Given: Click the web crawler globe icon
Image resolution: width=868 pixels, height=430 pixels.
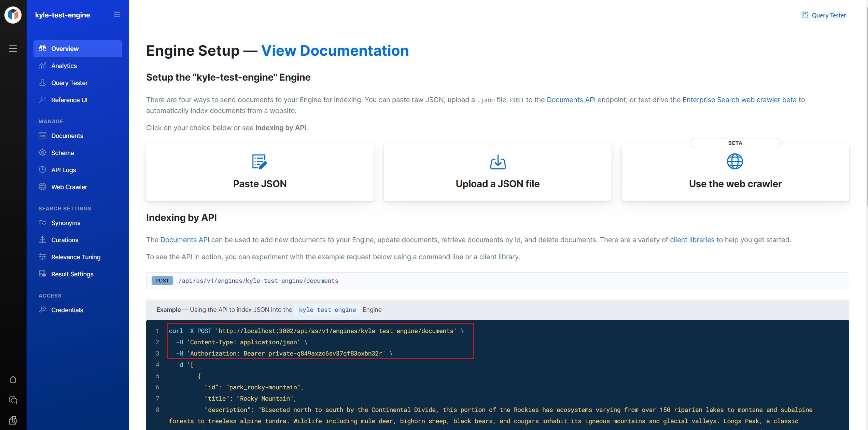Looking at the screenshot, I should [735, 161].
